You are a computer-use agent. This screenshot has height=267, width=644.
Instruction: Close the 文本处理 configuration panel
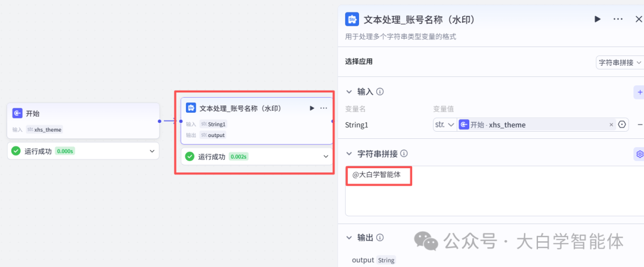coord(638,19)
